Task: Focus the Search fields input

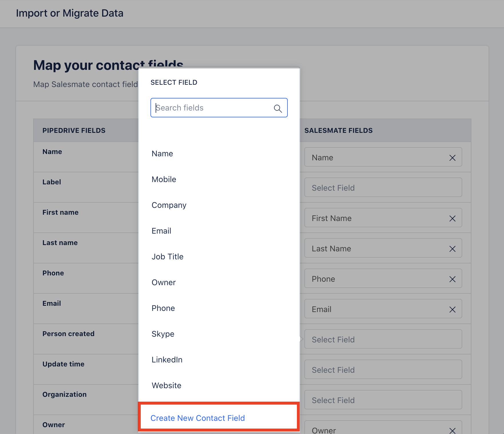Action: pos(212,108)
